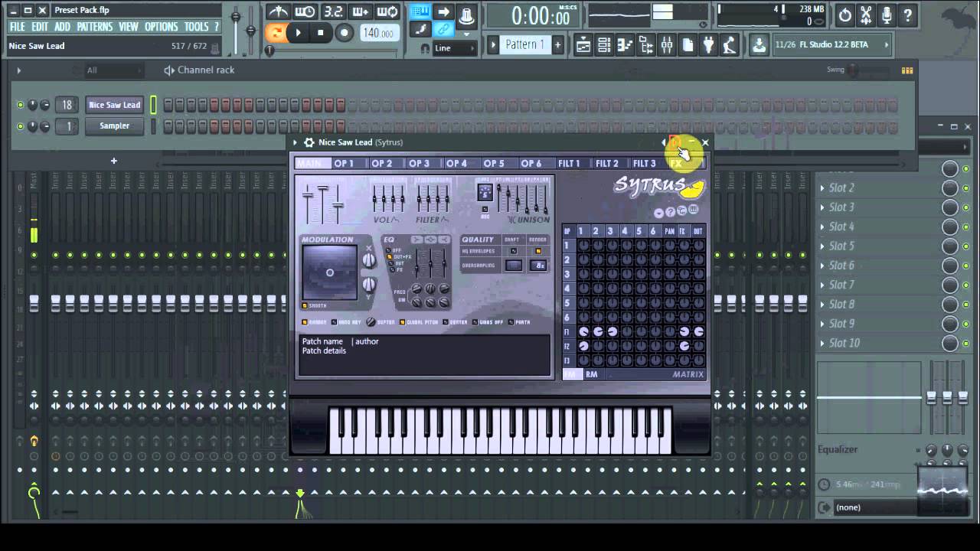Image resolution: width=980 pixels, height=551 pixels.
Task: Open the All channel filter dropdown
Action: (113, 70)
